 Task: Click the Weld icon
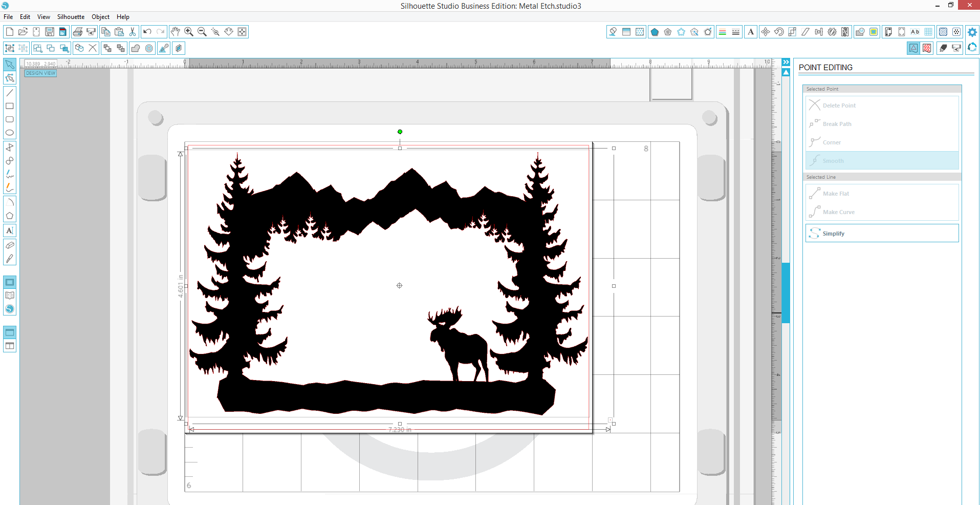point(136,48)
